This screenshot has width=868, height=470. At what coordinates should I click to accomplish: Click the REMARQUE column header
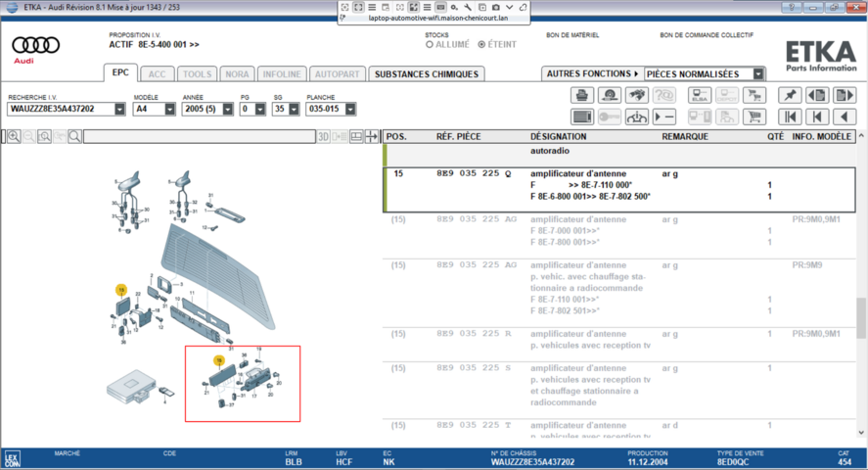[x=685, y=137]
